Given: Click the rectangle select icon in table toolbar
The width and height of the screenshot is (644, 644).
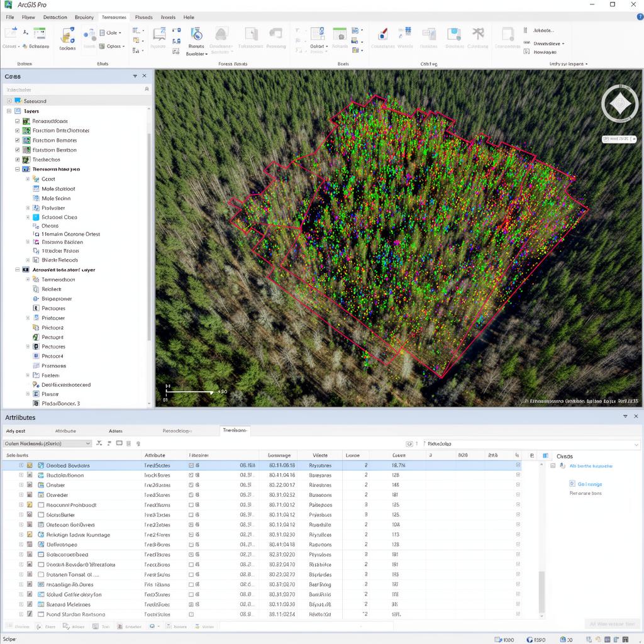Looking at the screenshot, I should (119, 443).
